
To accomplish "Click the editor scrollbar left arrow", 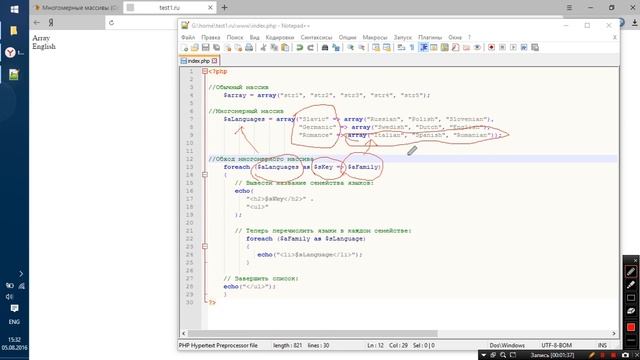I will (x=184, y=333).
